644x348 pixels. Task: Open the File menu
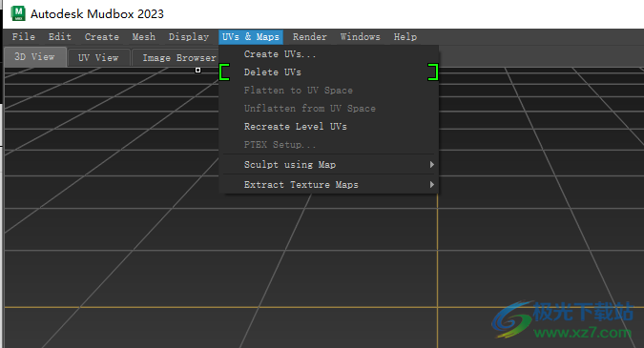pyautogui.click(x=24, y=37)
